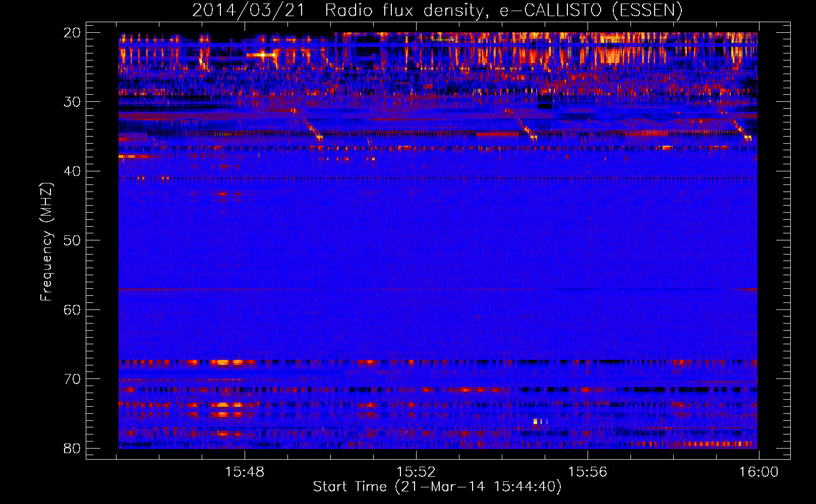Image resolution: width=816 pixels, height=504 pixels.
Task: Click the 15:52 time tick label
Action: [416, 472]
